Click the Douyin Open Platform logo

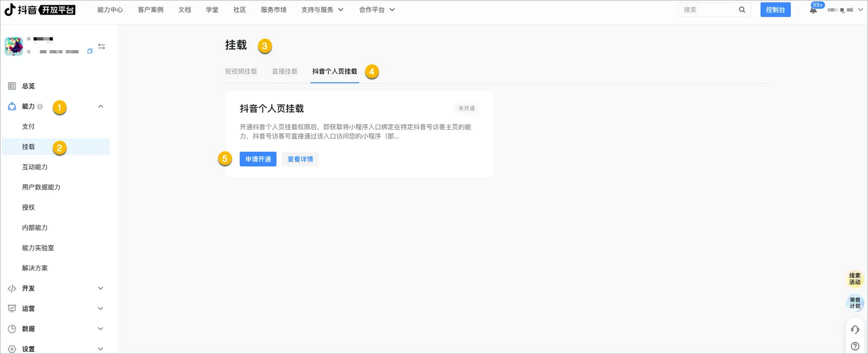[x=40, y=10]
